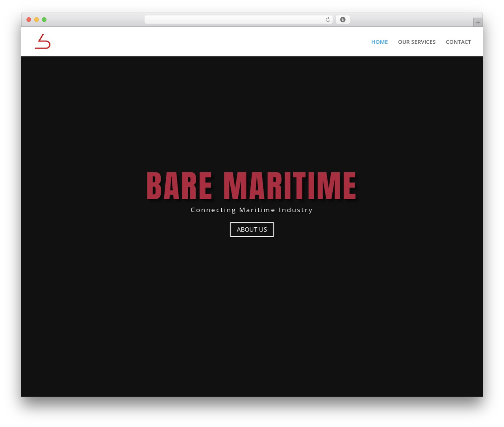This screenshot has width=504, height=427.
Task: Click the BARE MARITIME headline
Action: click(252, 186)
